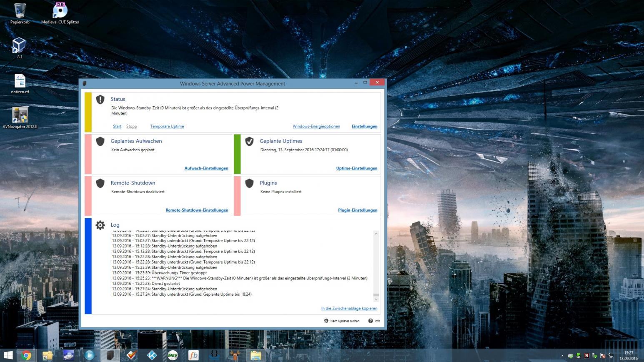Open Temporäre Uptime link
Image resolution: width=644 pixels, height=362 pixels.
(x=167, y=126)
